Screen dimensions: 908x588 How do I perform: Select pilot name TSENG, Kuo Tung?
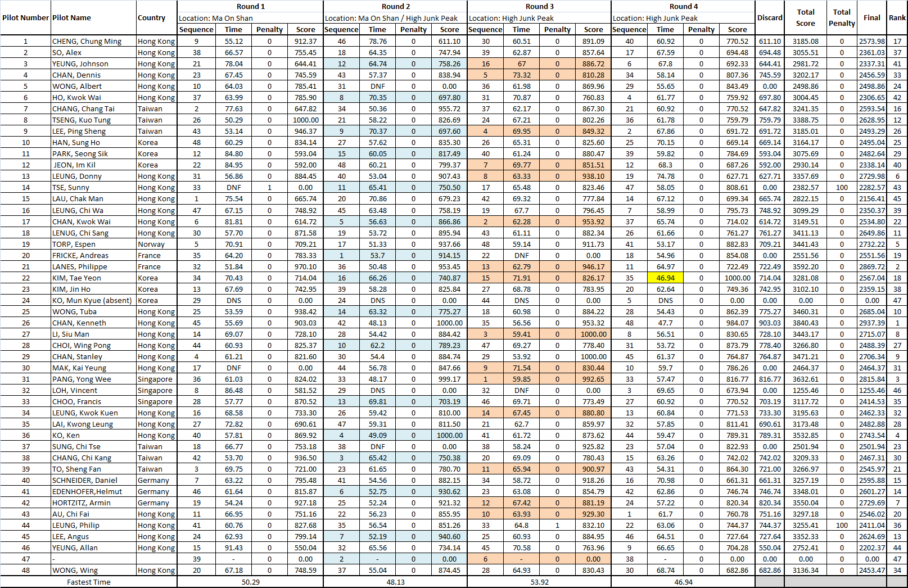(82, 120)
